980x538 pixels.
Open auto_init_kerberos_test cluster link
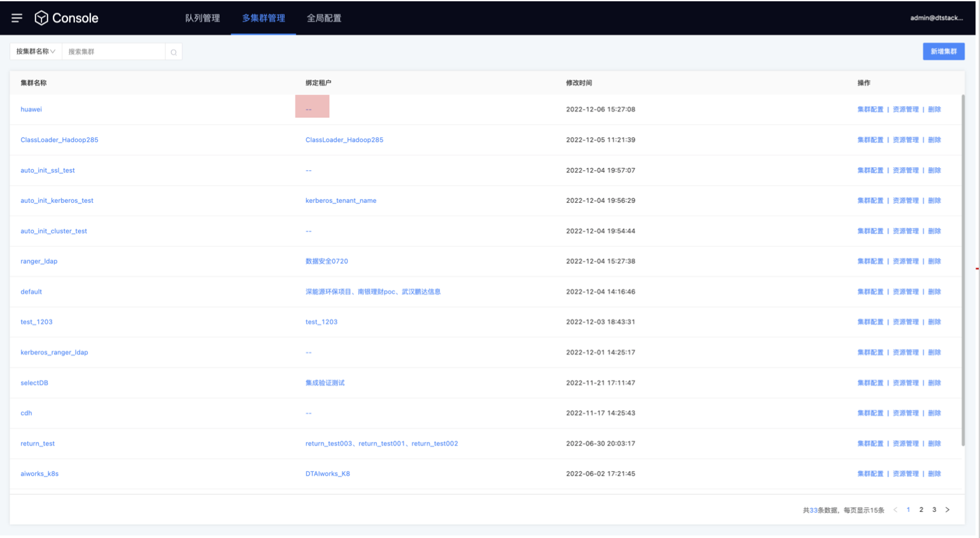[57, 200]
